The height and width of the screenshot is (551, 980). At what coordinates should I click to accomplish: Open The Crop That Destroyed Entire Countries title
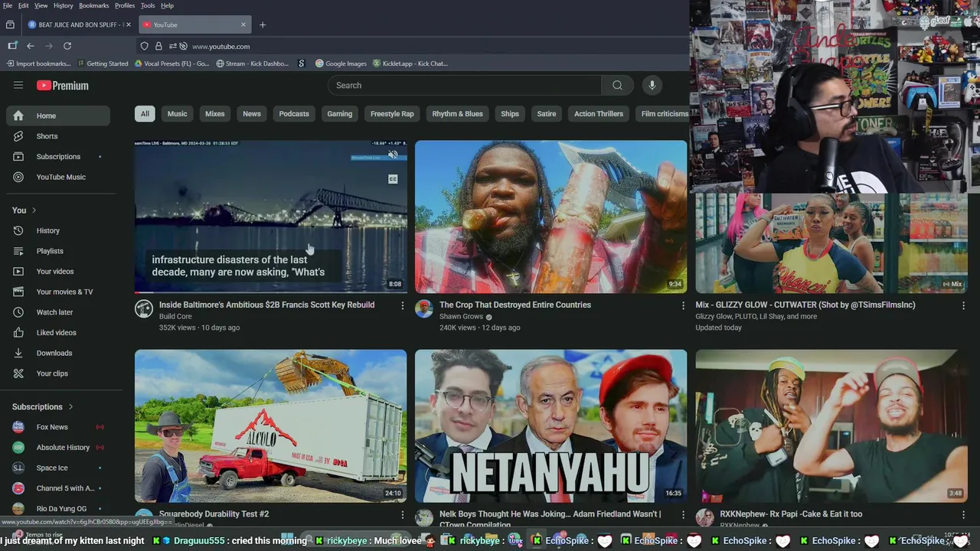515,305
